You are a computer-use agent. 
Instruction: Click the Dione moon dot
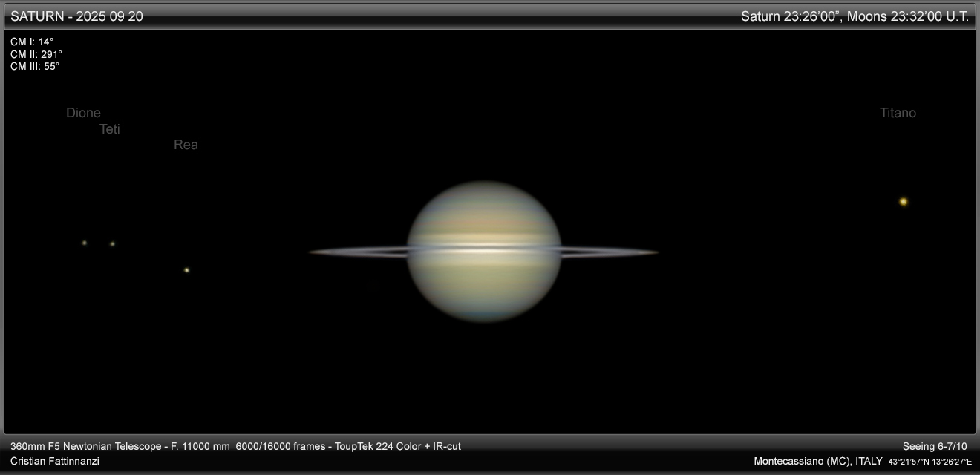(84, 243)
